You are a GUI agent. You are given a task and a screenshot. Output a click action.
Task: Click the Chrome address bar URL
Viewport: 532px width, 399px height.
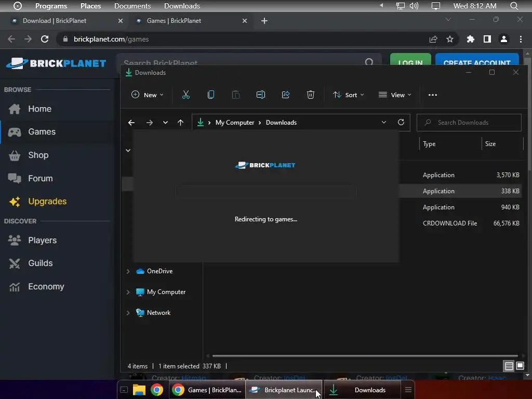point(111,39)
